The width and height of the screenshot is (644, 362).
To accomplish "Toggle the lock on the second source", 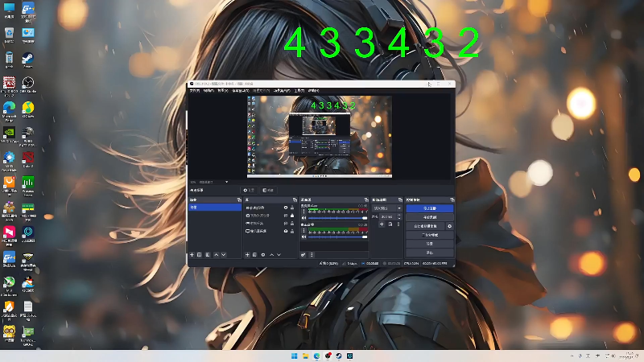I will pyautogui.click(x=292, y=216).
